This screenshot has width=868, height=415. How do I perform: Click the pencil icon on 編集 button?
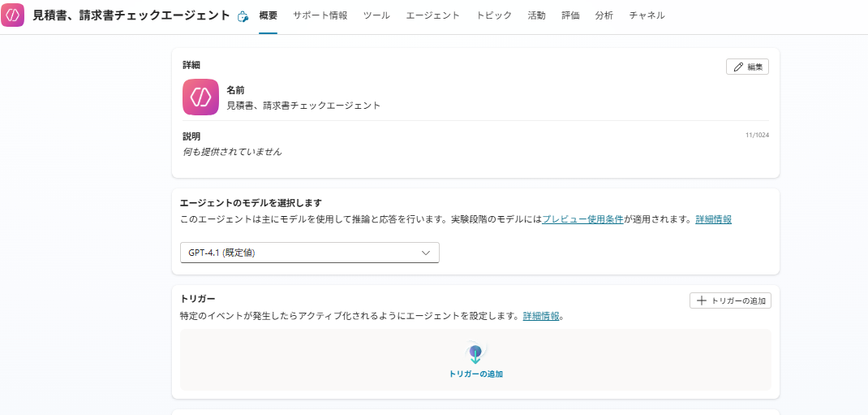[x=738, y=67]
